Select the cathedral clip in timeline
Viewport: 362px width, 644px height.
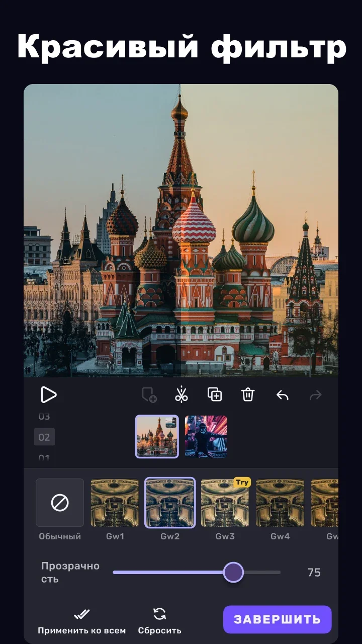pyautogui.click(x=157, y=436)
